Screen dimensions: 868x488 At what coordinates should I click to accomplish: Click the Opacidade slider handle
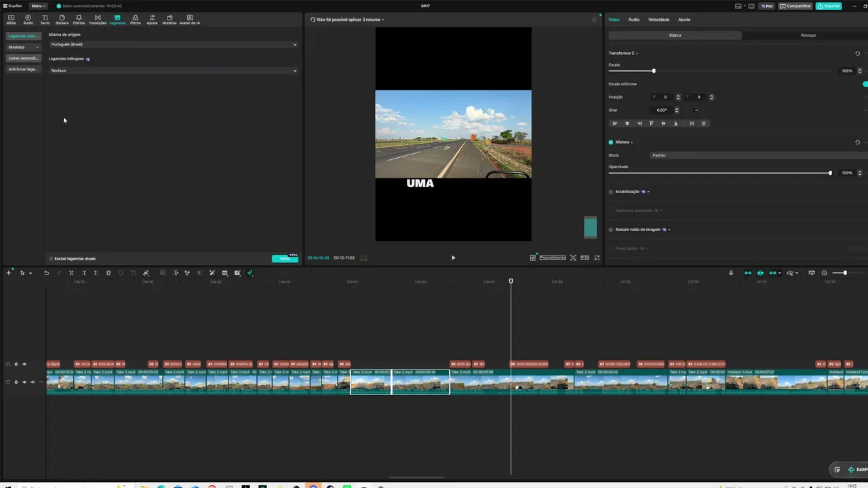point(830,173)
